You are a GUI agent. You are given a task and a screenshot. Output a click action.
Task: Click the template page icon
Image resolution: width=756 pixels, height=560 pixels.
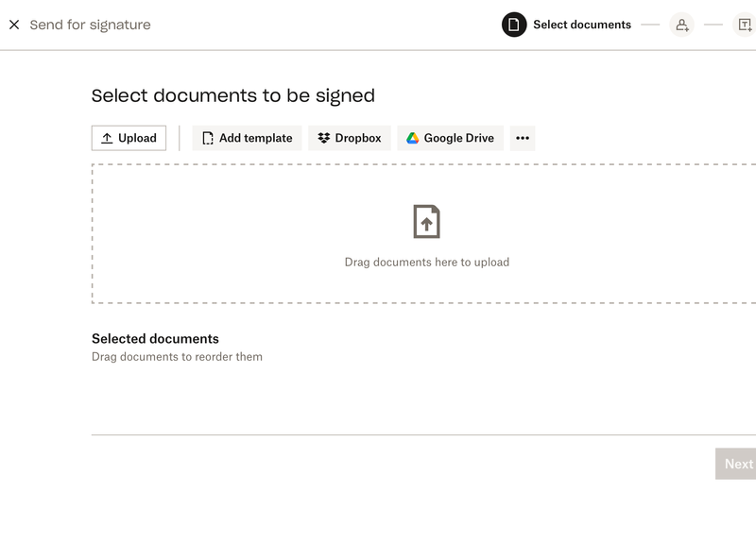[x=208, y=138]
